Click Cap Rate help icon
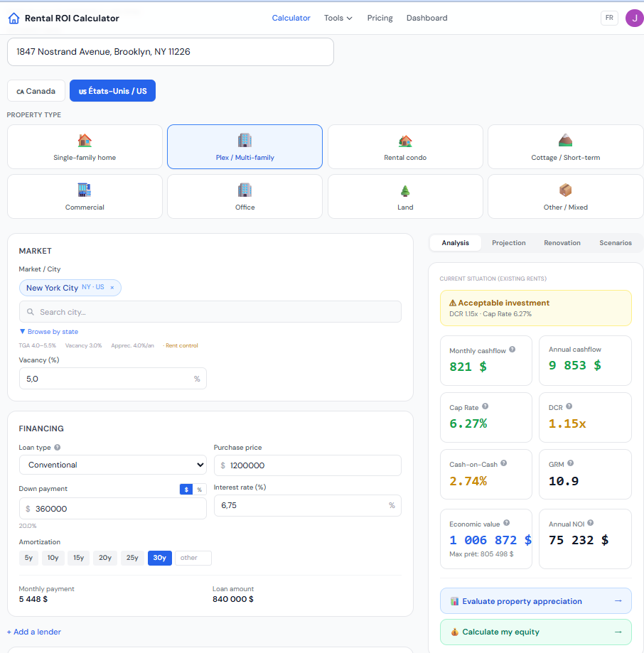Image resolution: width=644 pixels, height=653 pixels. (485, 406)
